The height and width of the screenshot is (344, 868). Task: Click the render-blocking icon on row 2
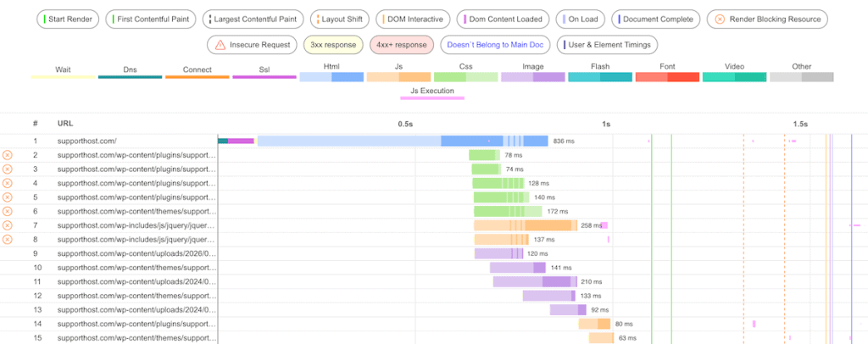click(x=7, y=155)
